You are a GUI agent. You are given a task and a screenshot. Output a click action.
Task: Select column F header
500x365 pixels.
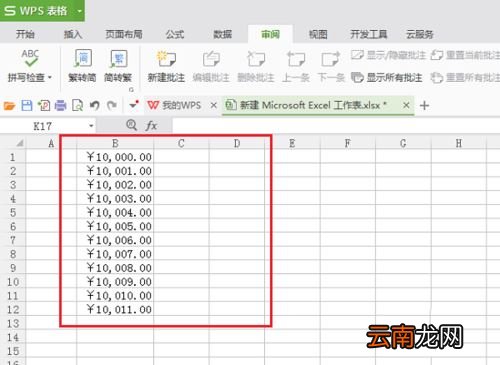click(348, 143)
